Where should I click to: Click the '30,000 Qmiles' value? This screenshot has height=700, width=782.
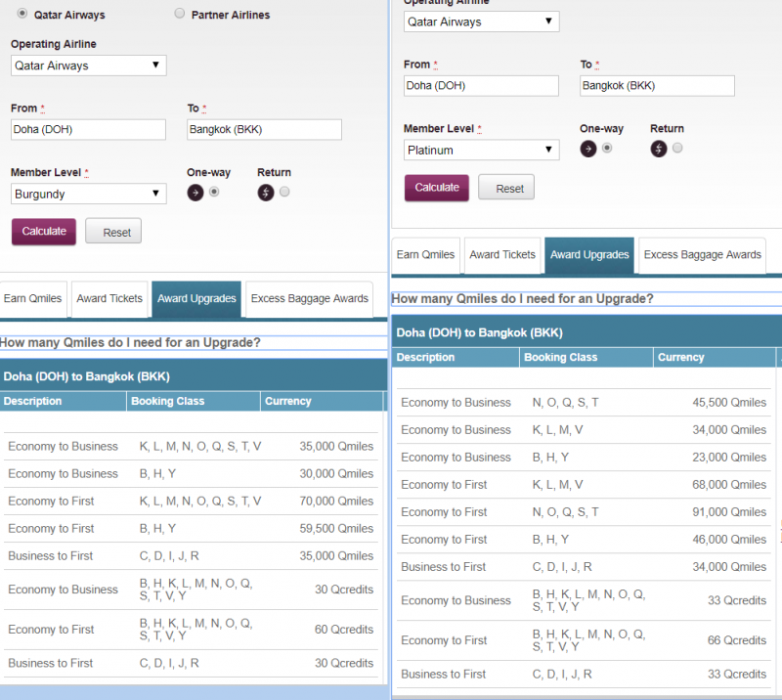pyautogui.click(x=336, y=473)
